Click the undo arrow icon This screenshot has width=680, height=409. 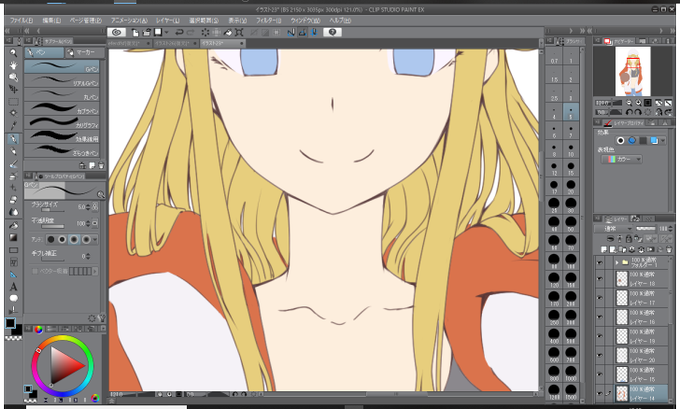point(179,32)
